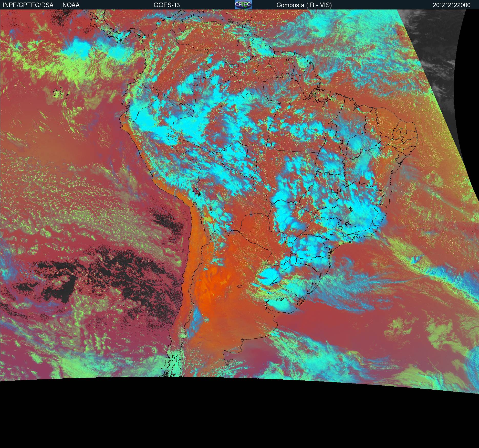Click the GOES-13 satellite label

point(166,5)
